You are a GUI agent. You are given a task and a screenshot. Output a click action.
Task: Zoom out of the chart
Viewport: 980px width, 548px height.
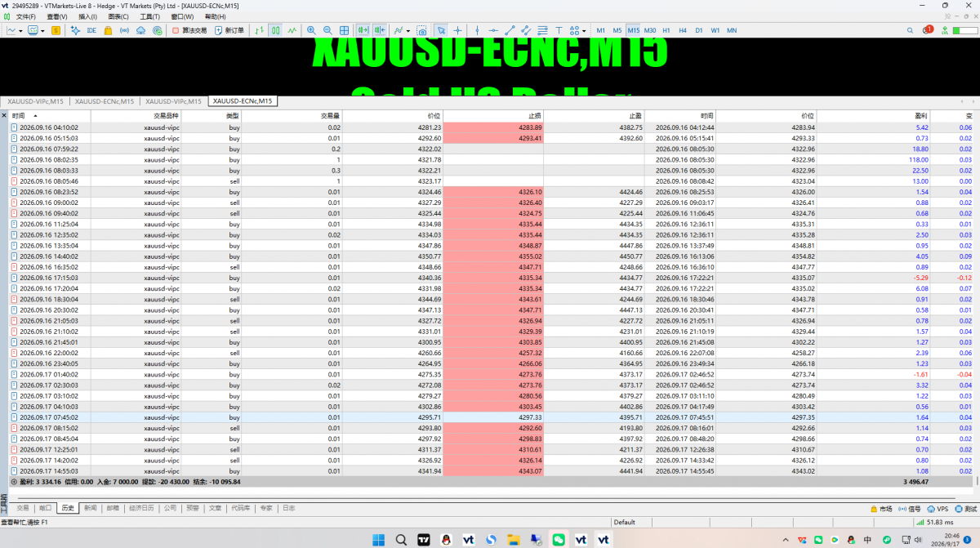327,30
